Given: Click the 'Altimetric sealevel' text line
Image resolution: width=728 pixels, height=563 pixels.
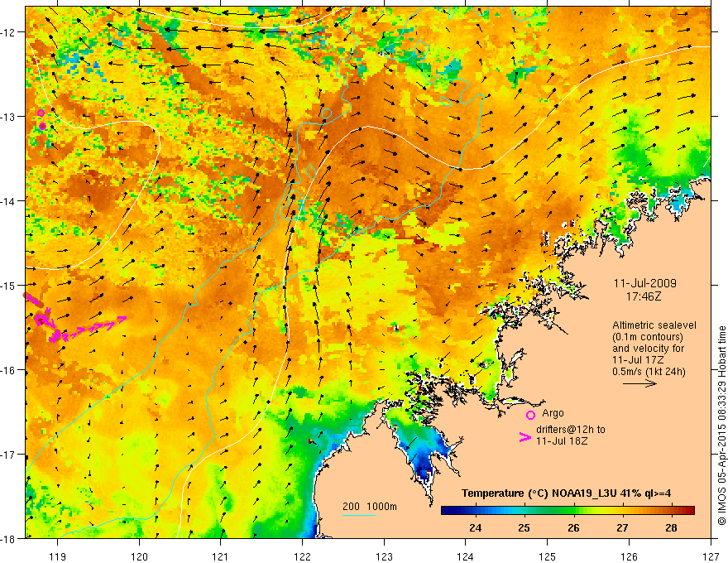Looking at the screenshot, I should tap(654, 325).
